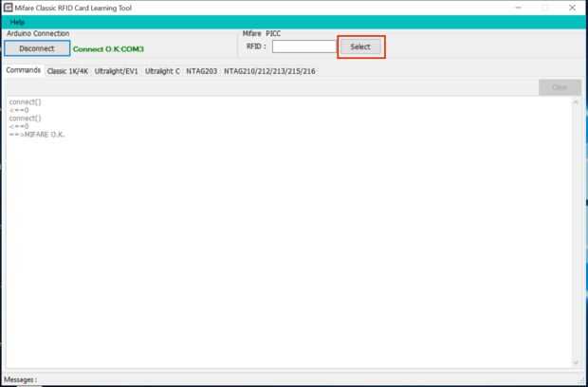Click the first 'connect()' log line
Viewport: 588px width, 387px height.
(25, 102)
